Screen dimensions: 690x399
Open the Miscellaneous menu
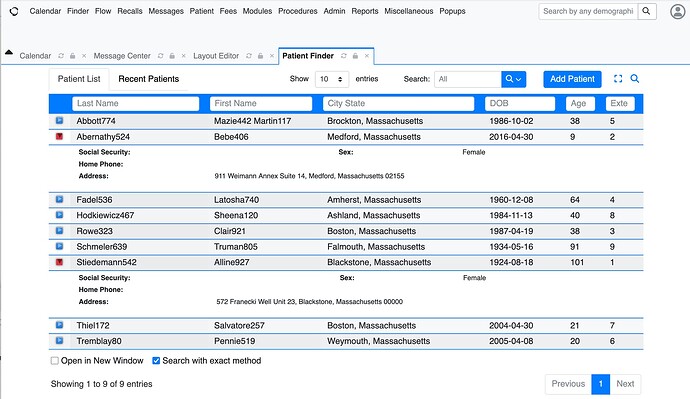(409, 11)
